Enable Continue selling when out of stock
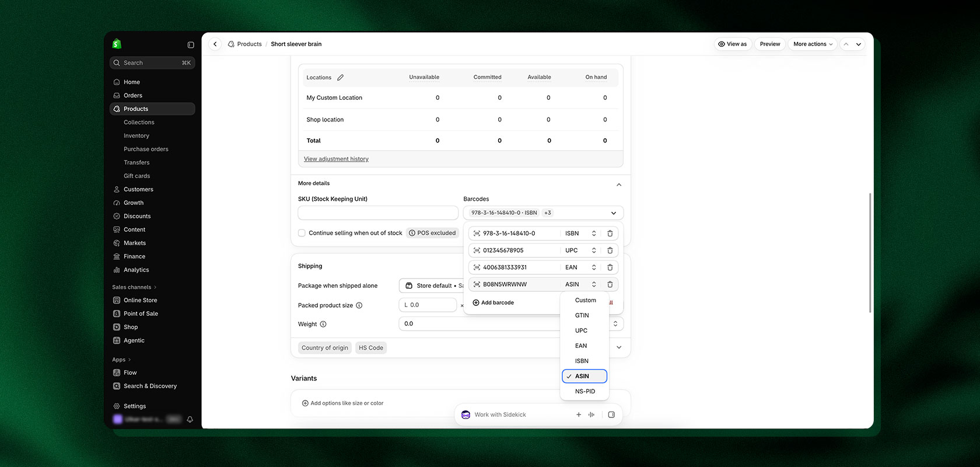Viewport: 980px width, 467px height. point(302,233)
